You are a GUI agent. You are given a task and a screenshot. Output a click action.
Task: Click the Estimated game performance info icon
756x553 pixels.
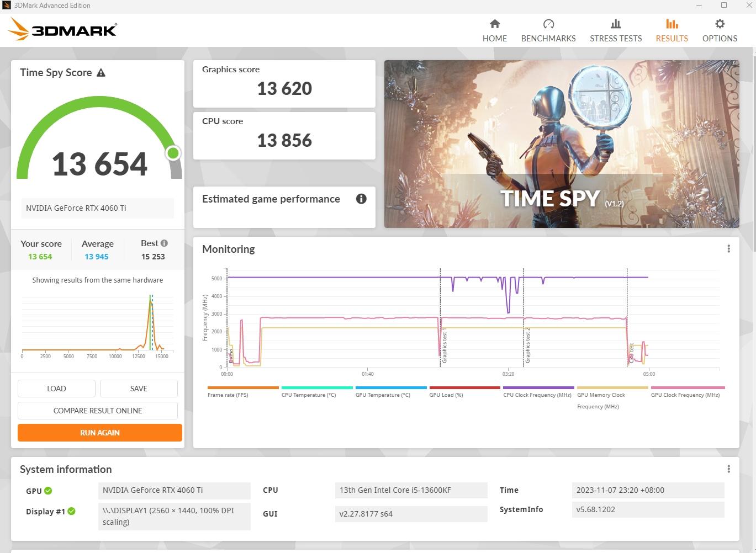click(361, 199)
